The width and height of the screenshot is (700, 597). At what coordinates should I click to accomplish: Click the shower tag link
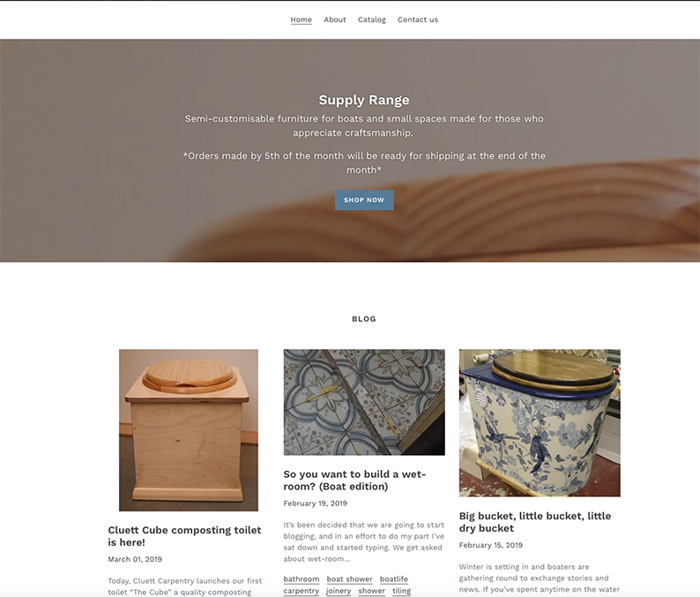371,591
